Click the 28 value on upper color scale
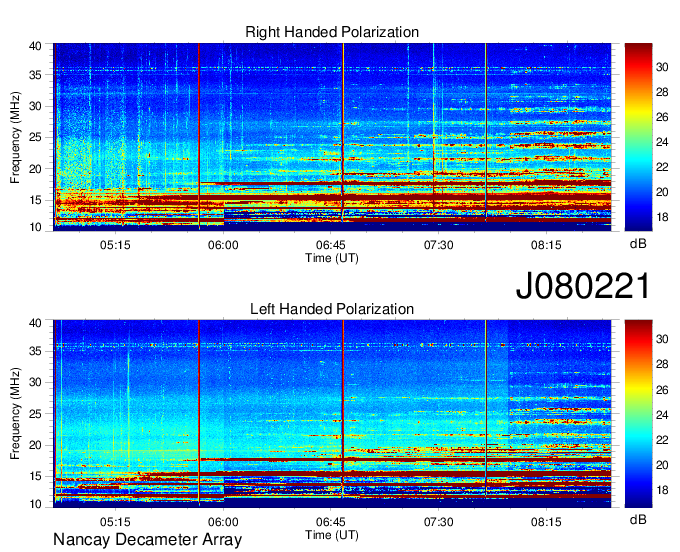Viewport: 680px width, 552px height. pos(662,92)
